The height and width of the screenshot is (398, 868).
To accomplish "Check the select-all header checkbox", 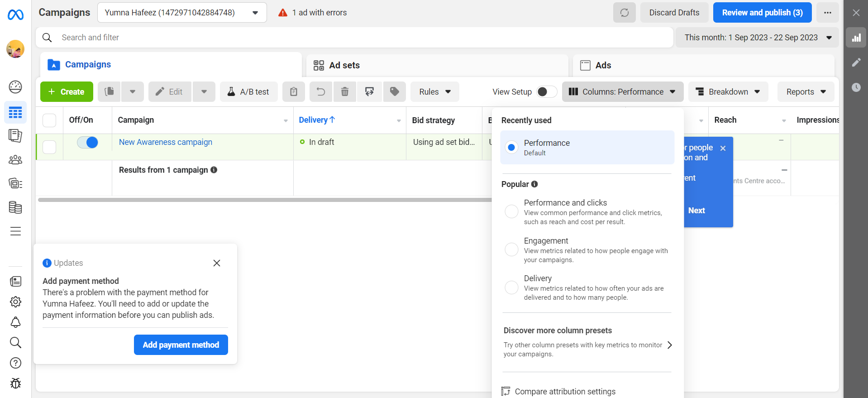I will tap(49, 120).
